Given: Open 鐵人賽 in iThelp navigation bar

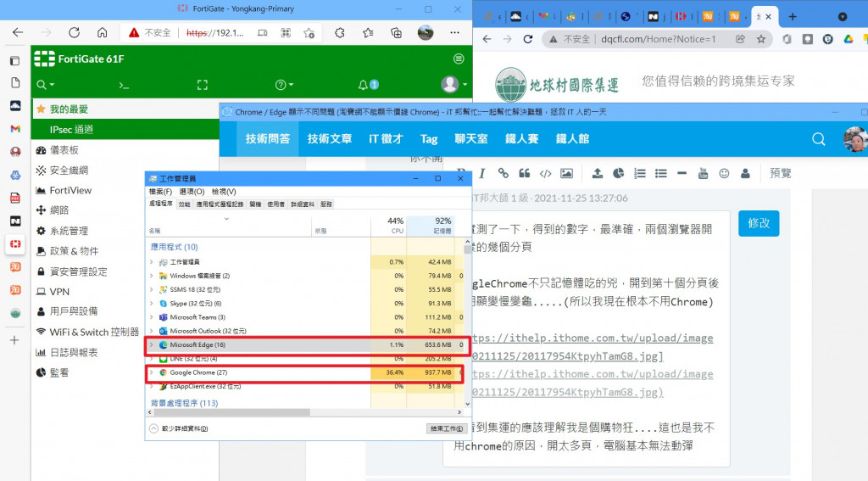Looking at the screenshot, I should [x=522, y=139].
